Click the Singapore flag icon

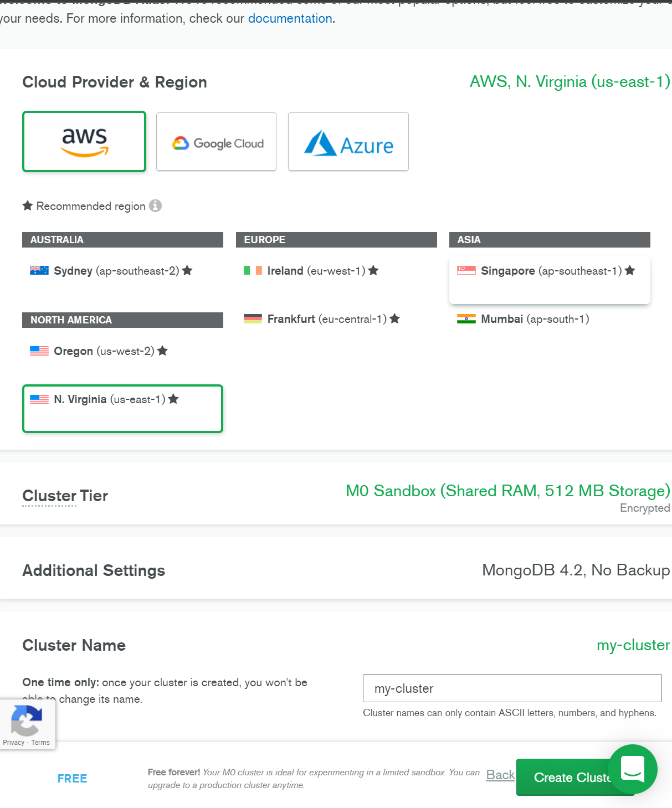(x=466, y=270)
